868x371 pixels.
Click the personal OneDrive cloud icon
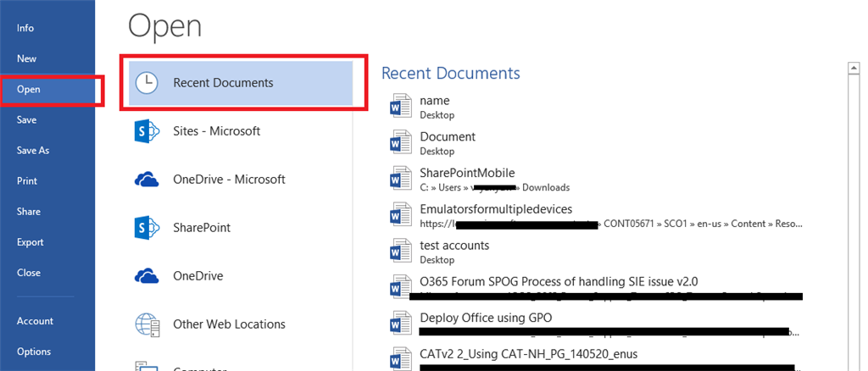(147, 276)
